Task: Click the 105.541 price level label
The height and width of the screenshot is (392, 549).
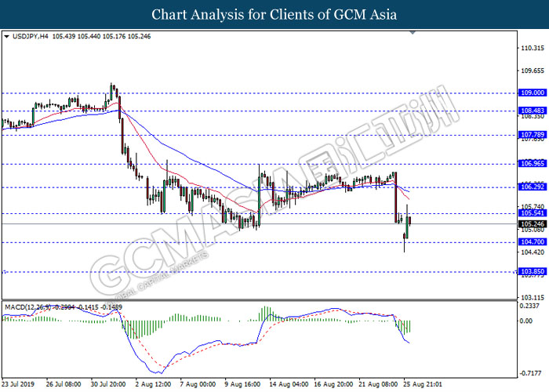Action: click(x=533, y=213)
